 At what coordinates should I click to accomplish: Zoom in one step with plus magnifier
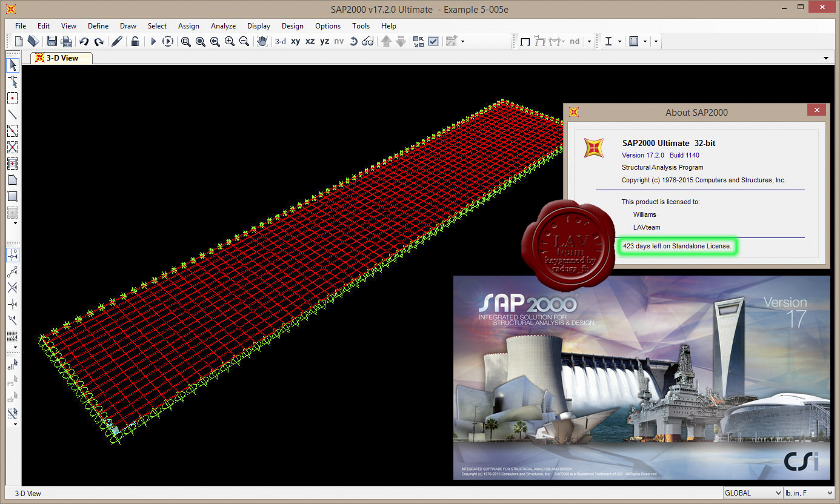click(230, 41)
